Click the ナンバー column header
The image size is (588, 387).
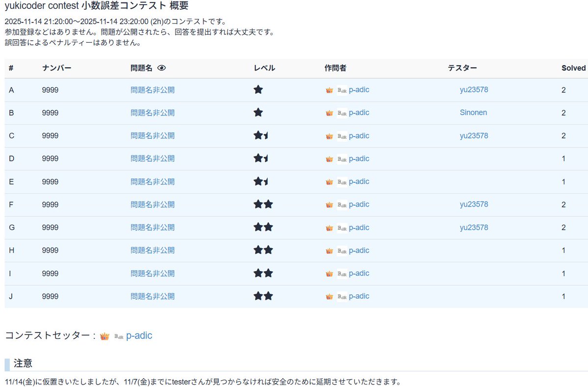point(56,68)
